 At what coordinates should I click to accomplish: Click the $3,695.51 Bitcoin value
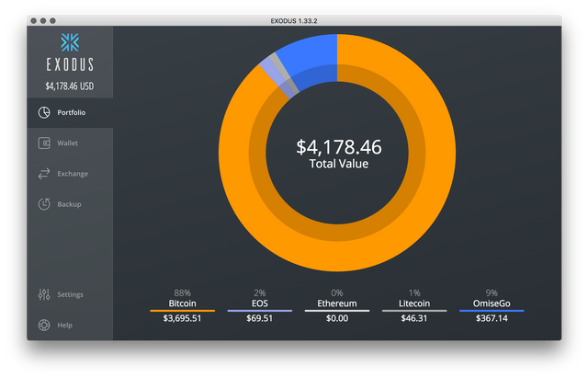coord(182,318)
